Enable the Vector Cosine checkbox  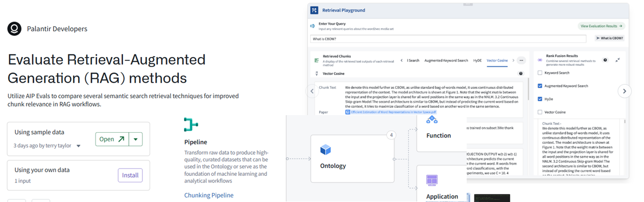[x=539, y=112]
